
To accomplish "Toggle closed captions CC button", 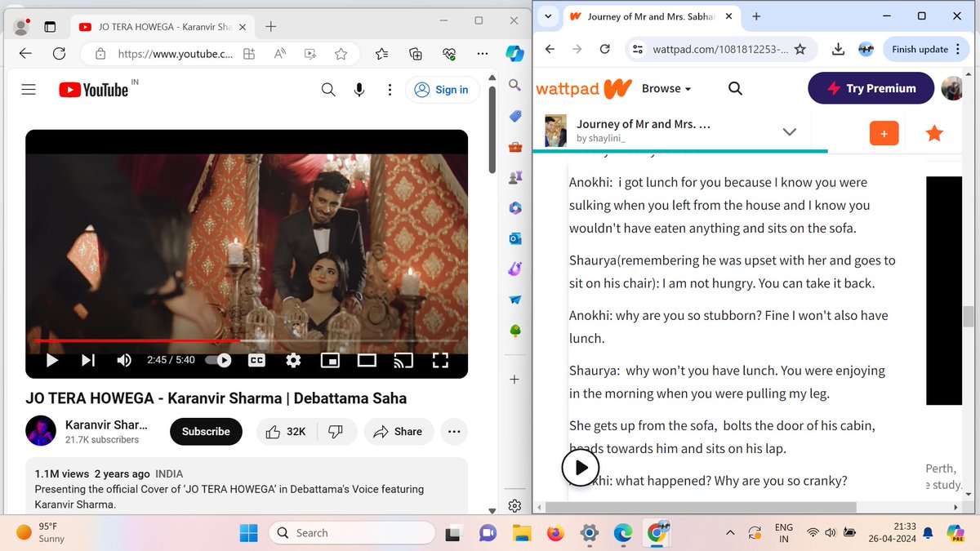I will pyautogui.click(x=256, y=360).
